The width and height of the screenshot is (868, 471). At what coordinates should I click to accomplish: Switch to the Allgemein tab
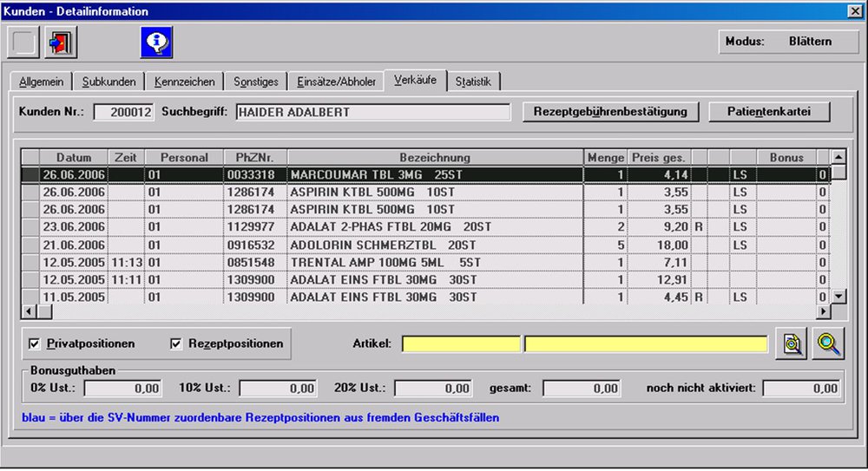[40, 82]
